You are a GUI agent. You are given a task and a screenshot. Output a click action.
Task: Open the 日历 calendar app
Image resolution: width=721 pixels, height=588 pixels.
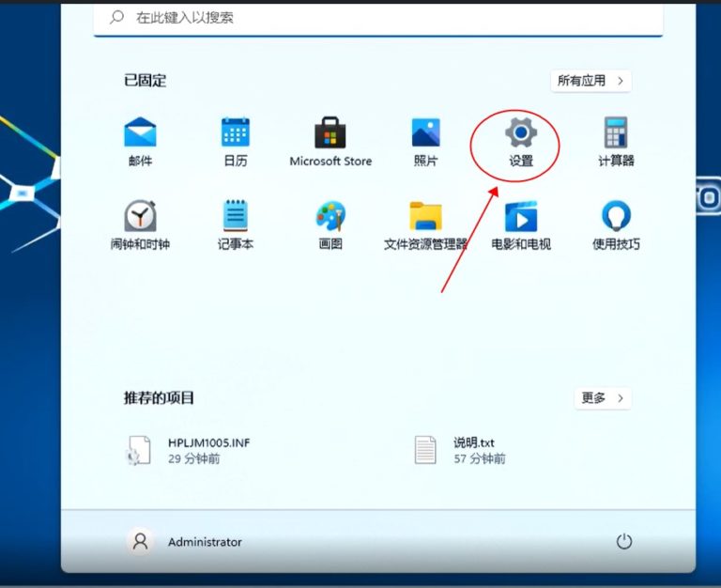point(236,142)
